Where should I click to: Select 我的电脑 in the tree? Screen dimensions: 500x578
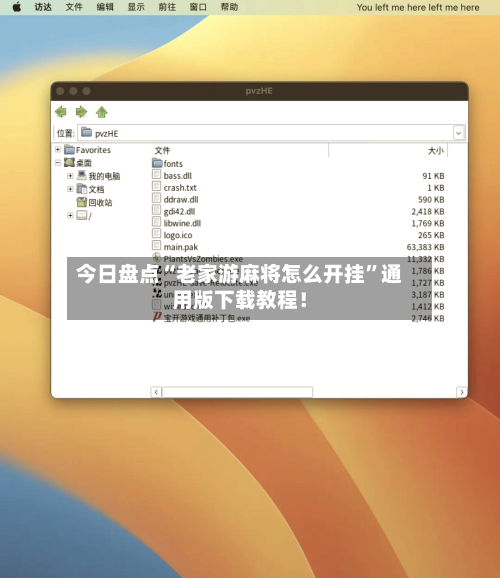[98, 176]
